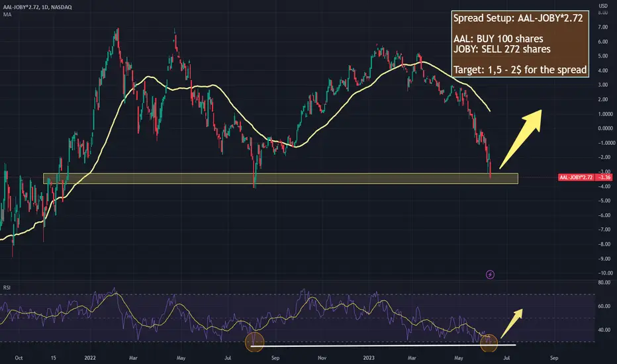Click the AAL-JOBY*2.72 symbol title in the top-left corner

coord(37,7)
